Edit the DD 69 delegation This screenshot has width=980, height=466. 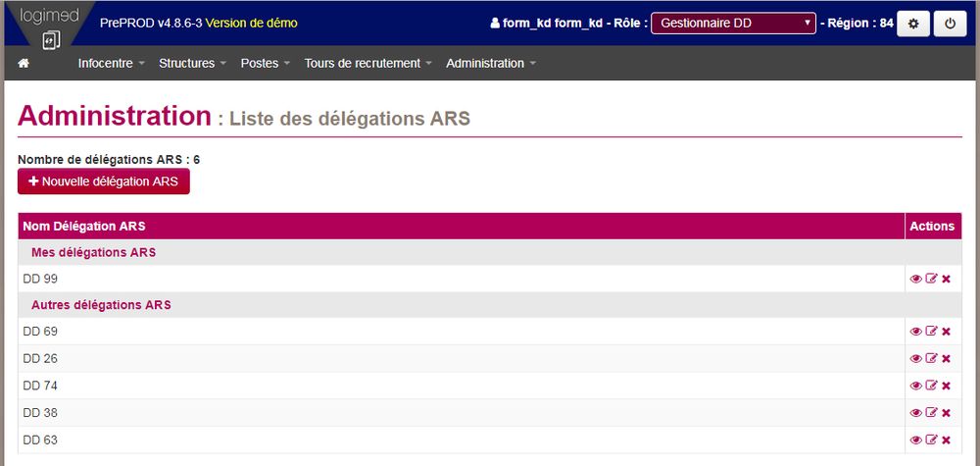click(931, 332)
